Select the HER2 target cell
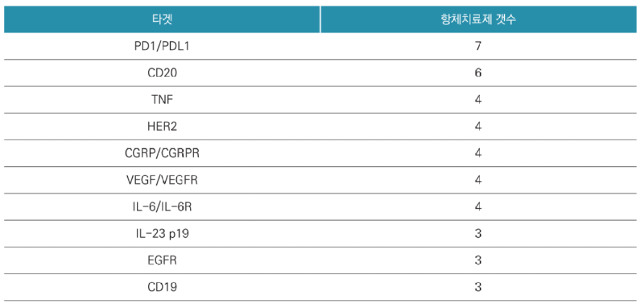 point(162,127)
